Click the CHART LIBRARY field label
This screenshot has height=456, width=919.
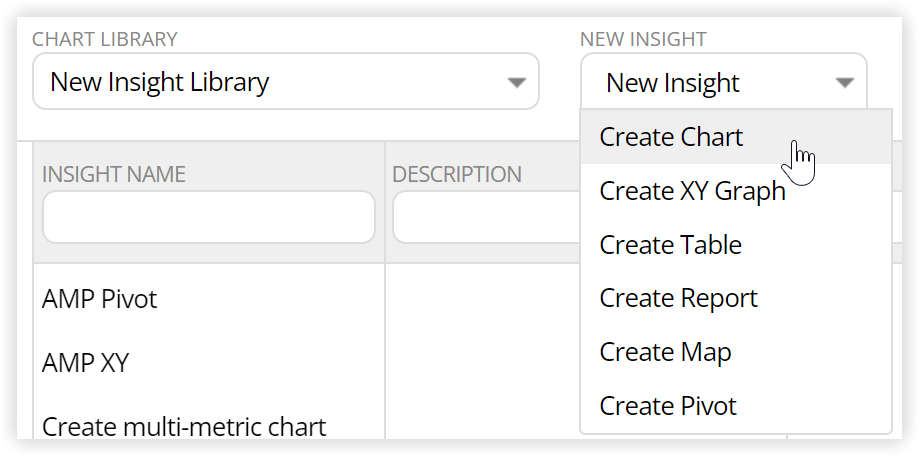(104, 39)
